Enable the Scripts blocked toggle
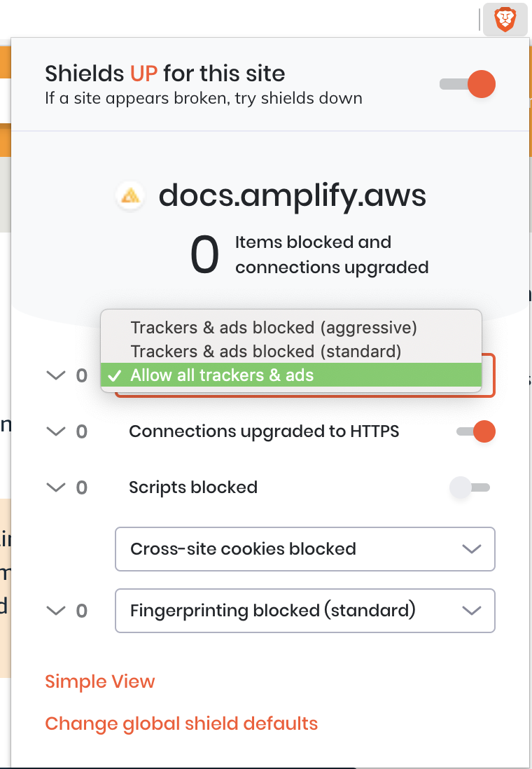The width and height of the screenshot is (532, 769). (x=470, y=487)
